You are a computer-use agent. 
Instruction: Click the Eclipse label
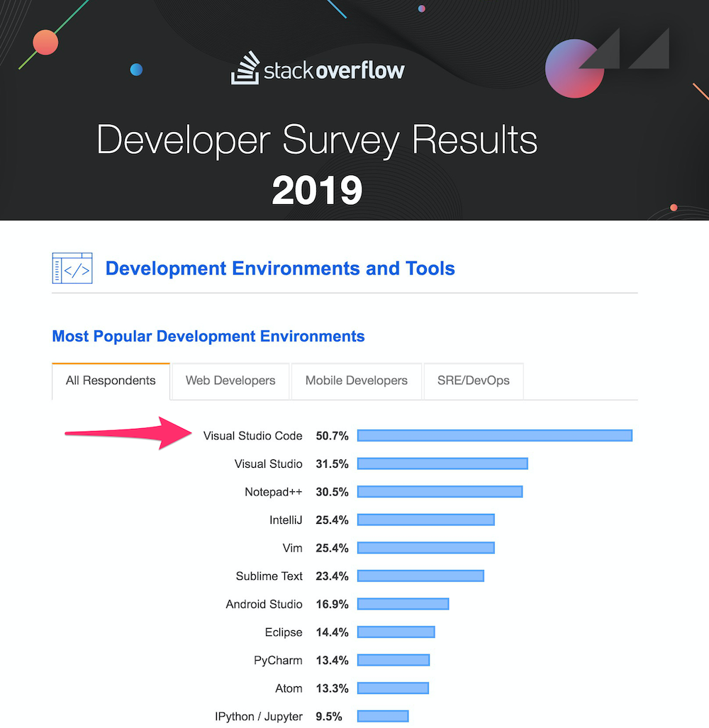pos(284,632)
